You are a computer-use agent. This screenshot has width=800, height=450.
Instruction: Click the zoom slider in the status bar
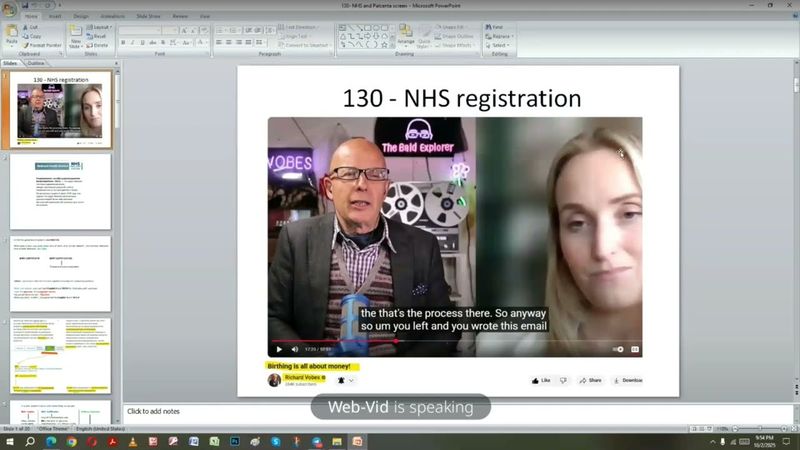(x=760, y=429)
